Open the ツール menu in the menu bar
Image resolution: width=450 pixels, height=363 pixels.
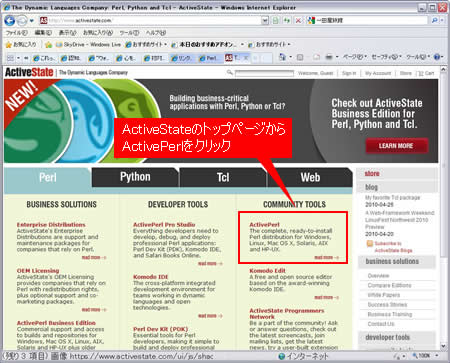pos(129,33)
